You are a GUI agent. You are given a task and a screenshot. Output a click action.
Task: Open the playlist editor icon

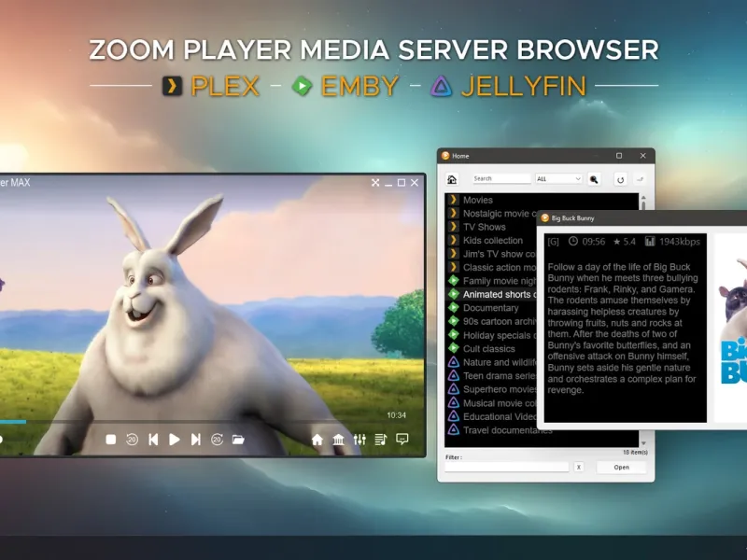[x=381, y=440]
